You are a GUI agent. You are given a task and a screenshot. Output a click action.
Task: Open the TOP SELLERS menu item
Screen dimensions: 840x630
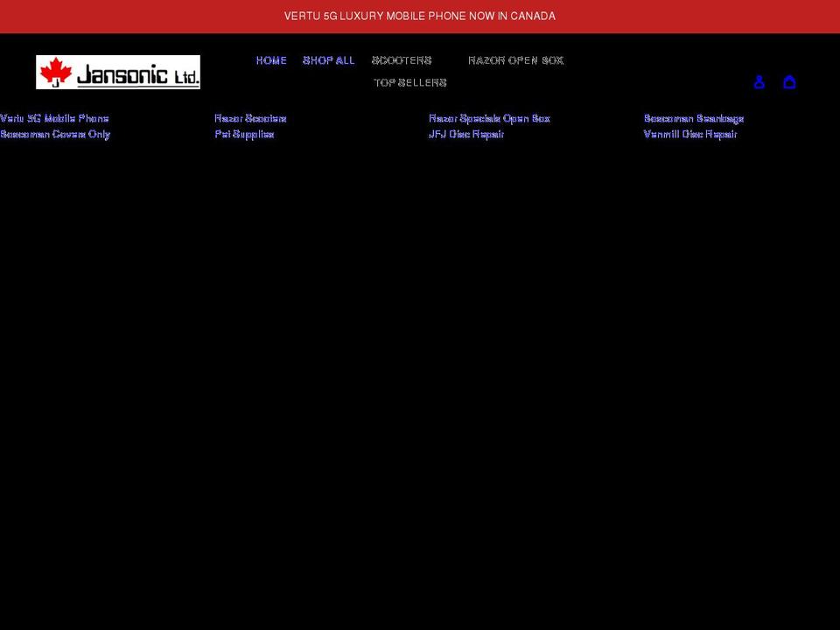410,82
